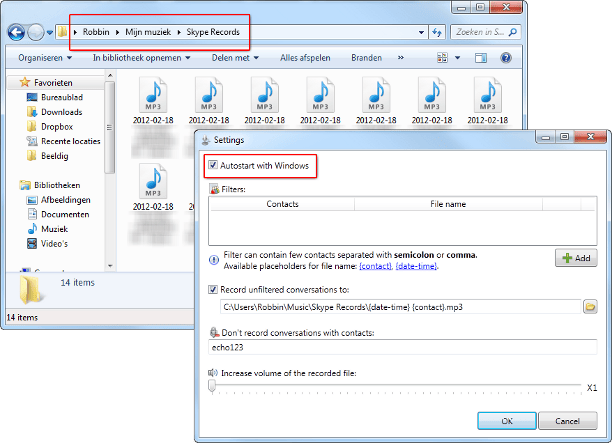Image resolution: width=612 pixels, height=443 pixels.
Task: Open Downloads in Favorieten
Action: pos(62,112)
